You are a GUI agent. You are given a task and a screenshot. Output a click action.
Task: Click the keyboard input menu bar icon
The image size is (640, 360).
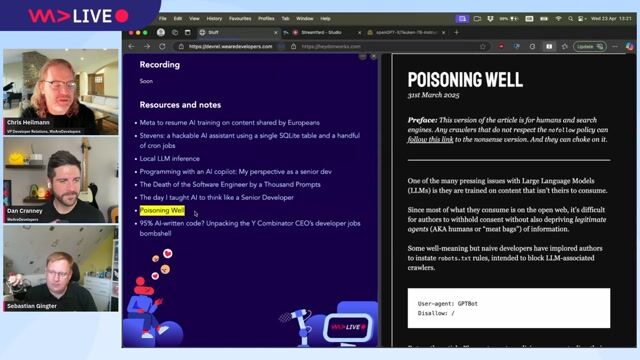(x=529, y=19)
